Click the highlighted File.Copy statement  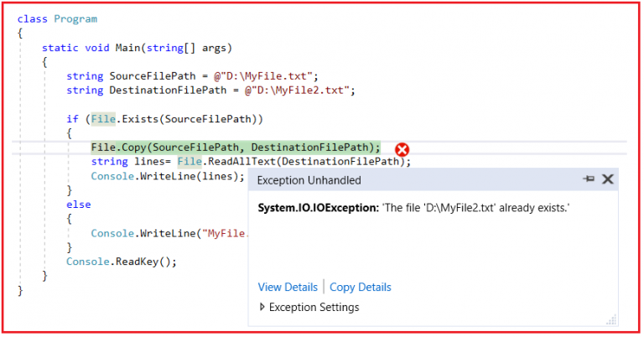[x=235, y=148]
